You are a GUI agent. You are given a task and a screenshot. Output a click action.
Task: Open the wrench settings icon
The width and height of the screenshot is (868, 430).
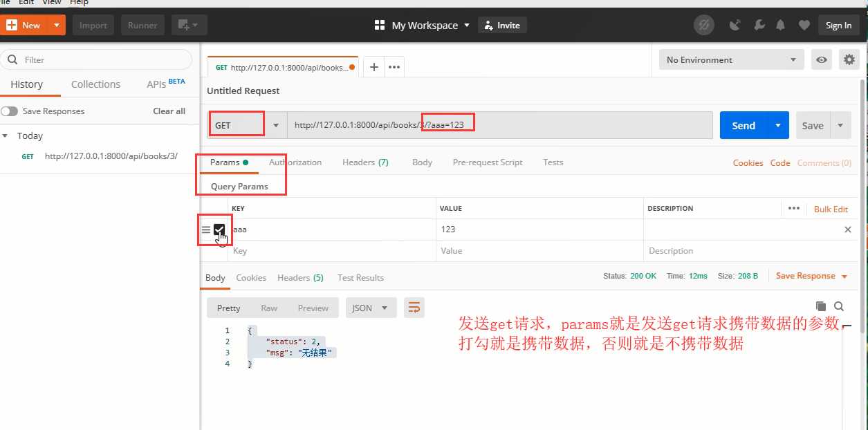point(759,26)
